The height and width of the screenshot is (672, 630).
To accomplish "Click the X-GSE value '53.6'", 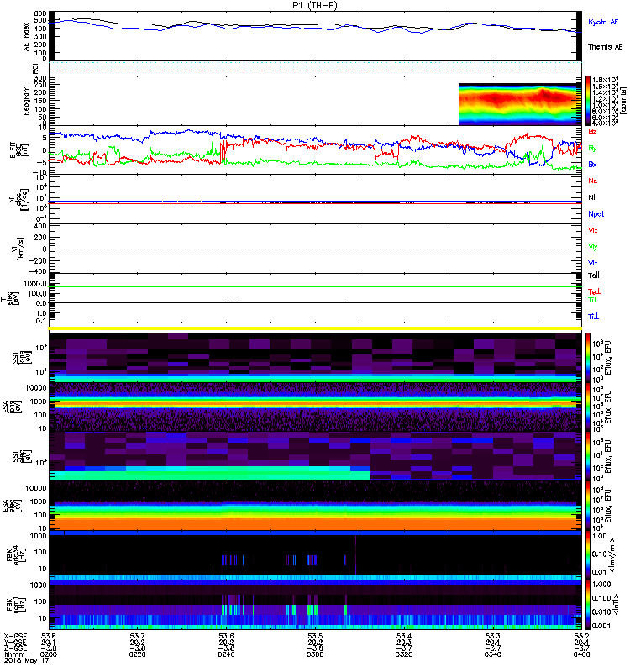I will tap(226, 636).
